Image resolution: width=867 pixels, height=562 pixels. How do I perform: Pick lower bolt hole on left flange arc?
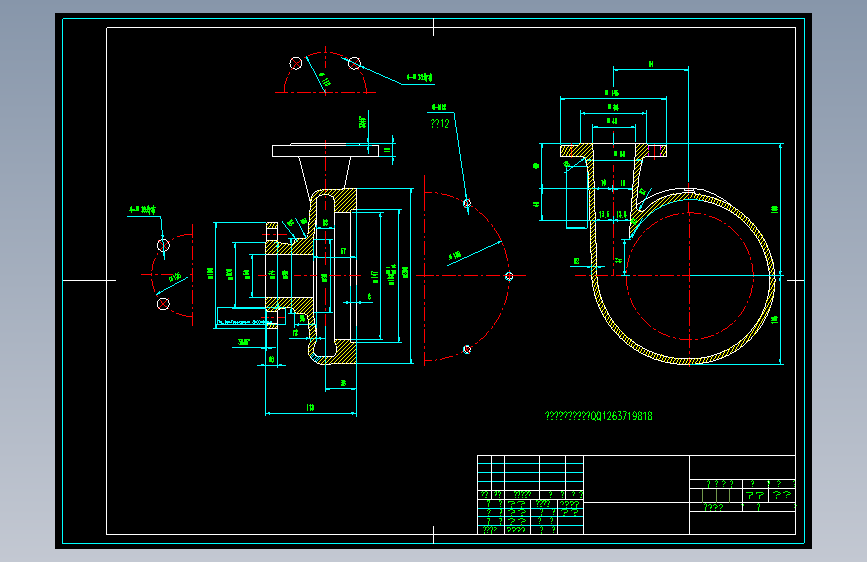[x=163, y=304]
